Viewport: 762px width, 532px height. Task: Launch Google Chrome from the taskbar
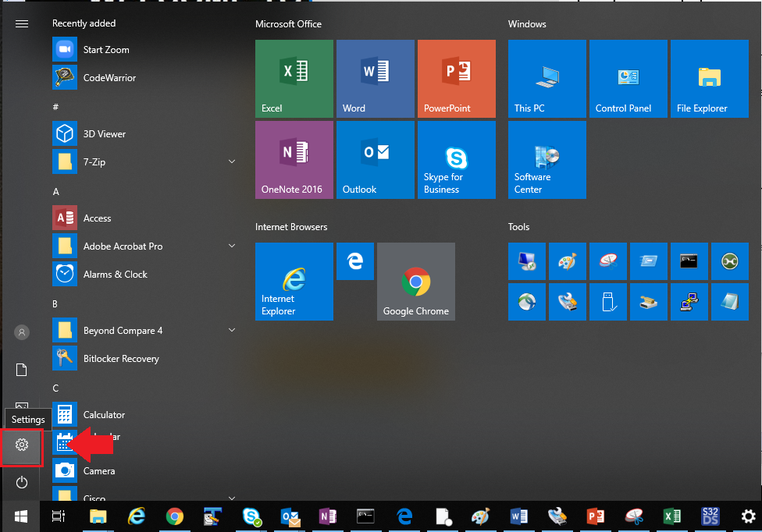pyautogui.click(x=174, y=517)
